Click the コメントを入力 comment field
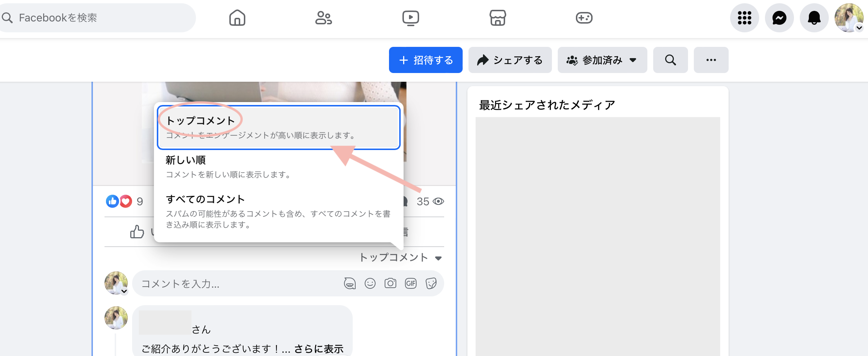This screenshot has height=356, width=868. click(x=236, y=283)
